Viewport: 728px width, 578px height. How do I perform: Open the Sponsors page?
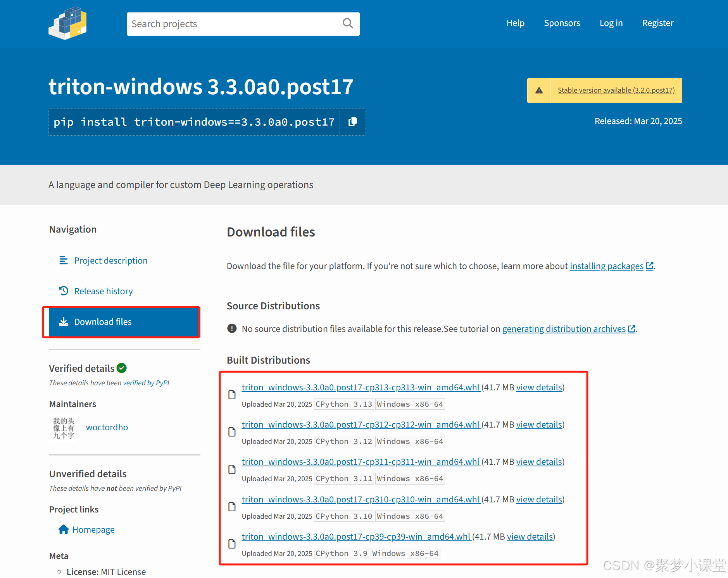pyautogui.click(x=562, y=23)
